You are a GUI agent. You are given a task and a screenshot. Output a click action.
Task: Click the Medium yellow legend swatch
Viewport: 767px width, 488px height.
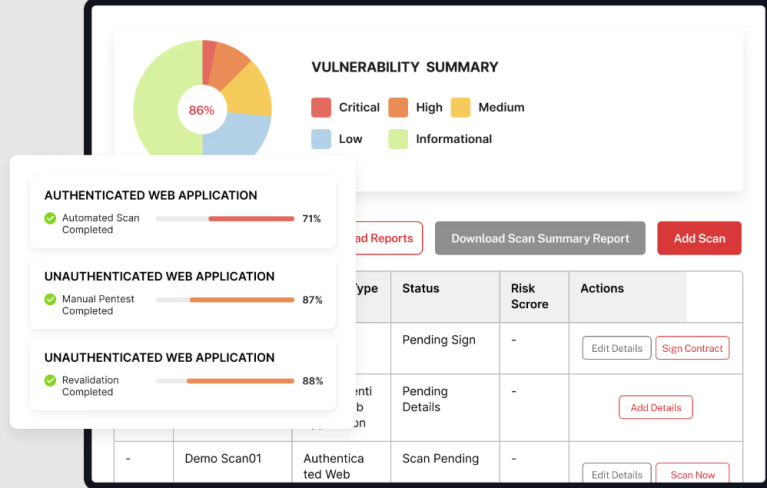click(460, 108)
